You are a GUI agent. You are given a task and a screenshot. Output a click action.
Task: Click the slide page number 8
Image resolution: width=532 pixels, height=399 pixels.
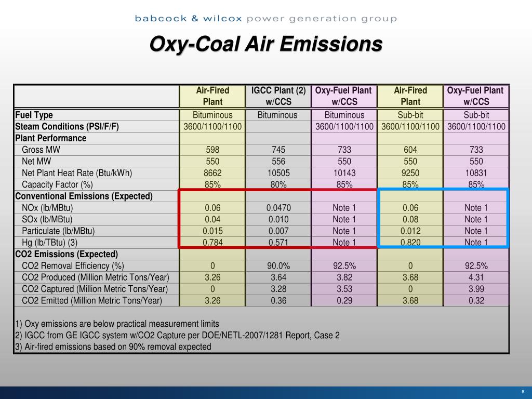pos(523,392)
